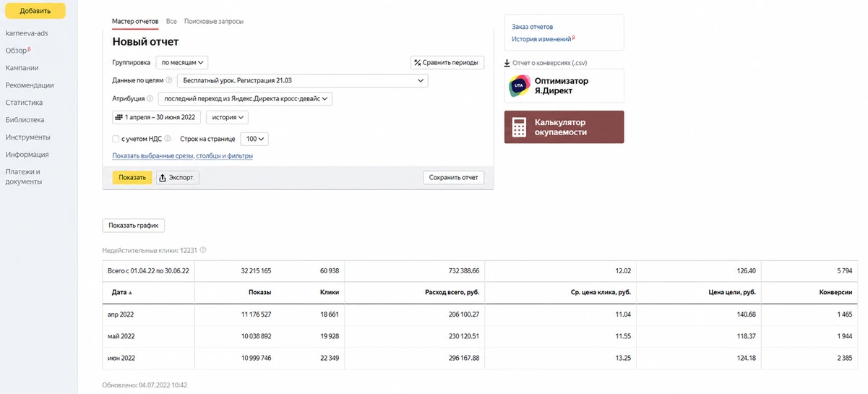Image resolution: width=868 pixels, height=394 pixels.
Task: Click June goal price value 124.18
Action: pos(746,359)
